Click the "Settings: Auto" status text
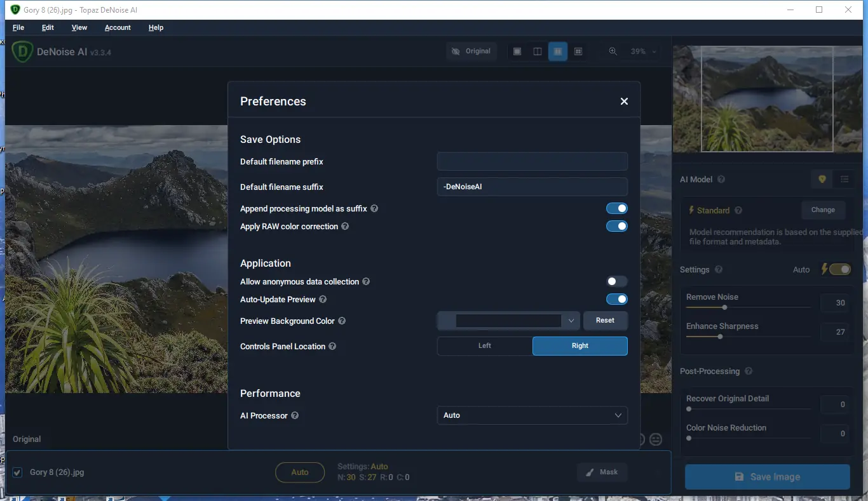 tap(363, 467)
